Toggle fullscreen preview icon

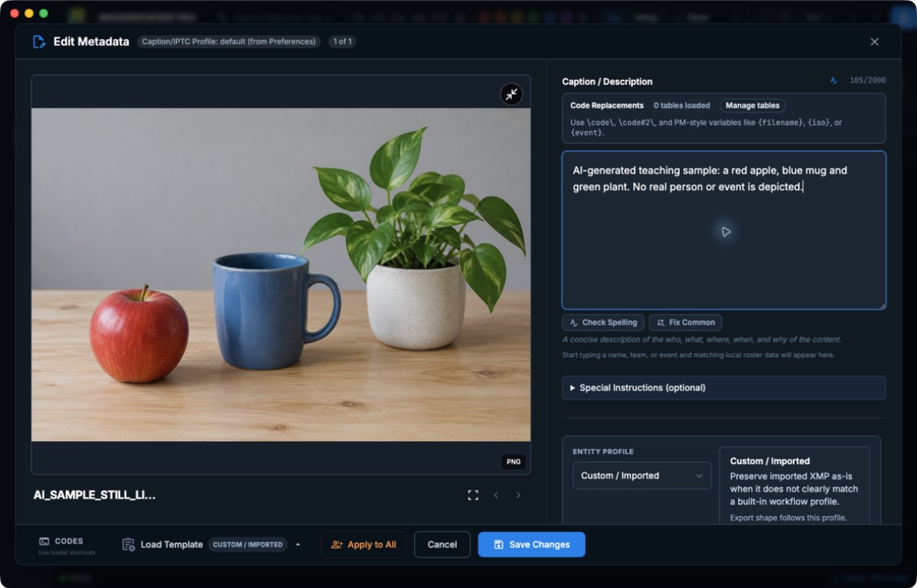click(x=473, y=495)
